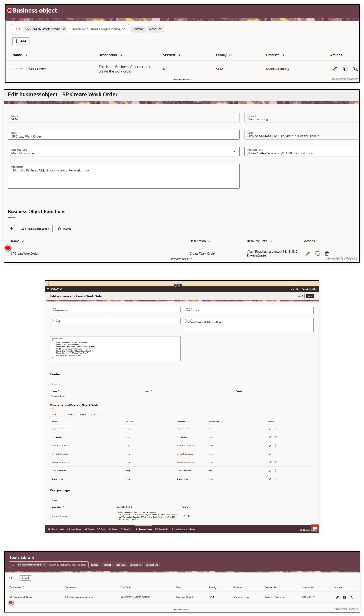This screenshot has width=364, height=616.
Task: Click Add from Specification button
Action: click(35, 228)
